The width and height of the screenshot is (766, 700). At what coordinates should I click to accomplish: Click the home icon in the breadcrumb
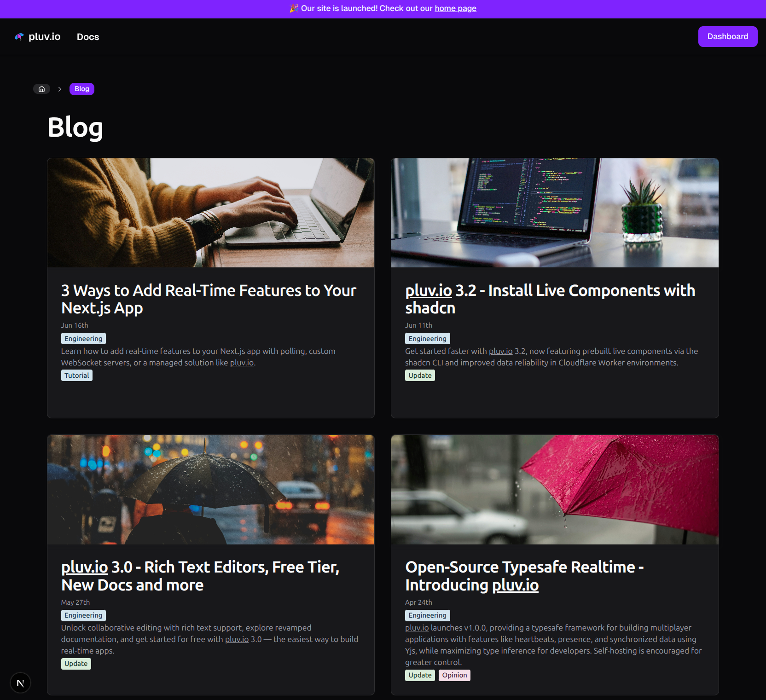(41, 89)
